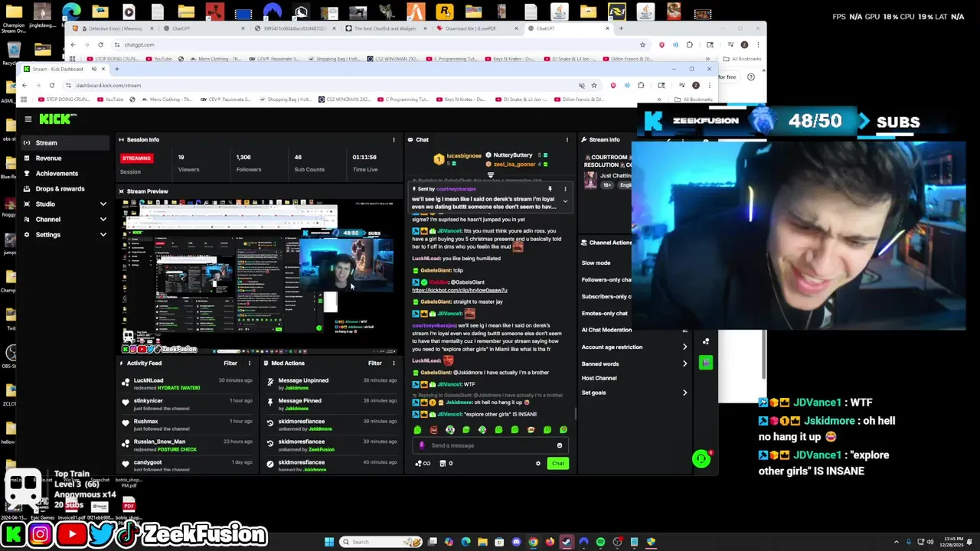Open pinned message three-dot menu
The width and height of the screenshot is (980, 551).
(565, 189)
